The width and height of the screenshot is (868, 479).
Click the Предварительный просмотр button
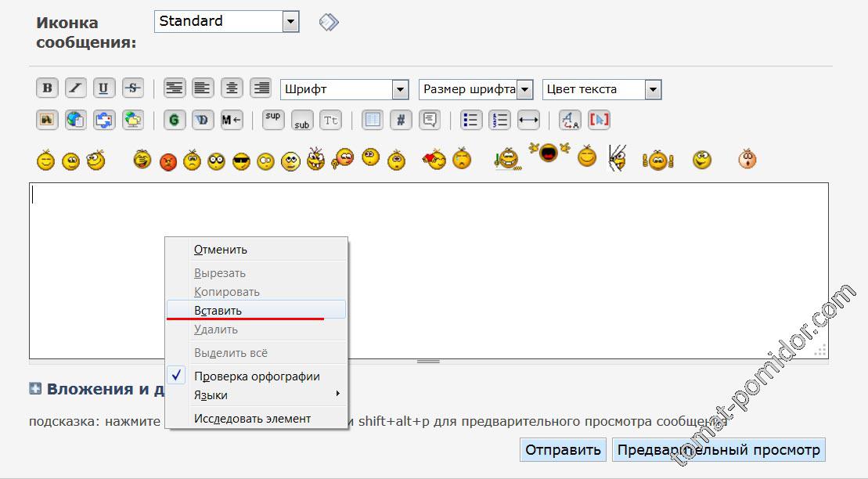point(718,450)
